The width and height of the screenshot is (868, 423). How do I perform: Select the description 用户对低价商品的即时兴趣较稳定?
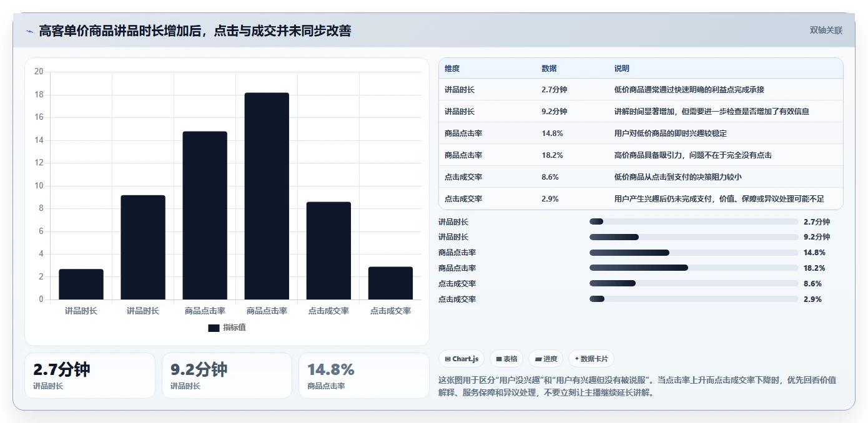(x=671, y=134)
